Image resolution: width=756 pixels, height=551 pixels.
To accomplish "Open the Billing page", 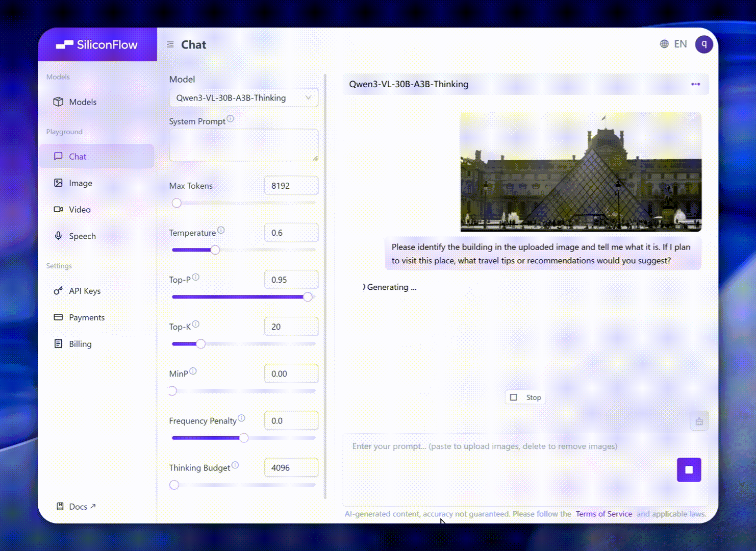I will point(96,344).
